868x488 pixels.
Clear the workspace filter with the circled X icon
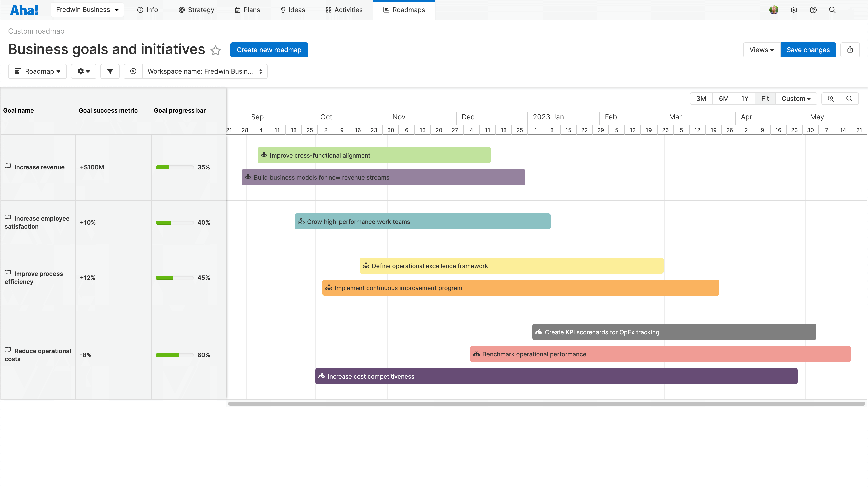133,71
